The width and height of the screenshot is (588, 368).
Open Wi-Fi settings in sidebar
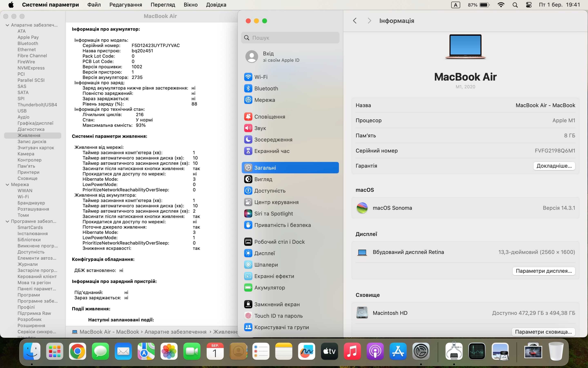click(x=290, y=77)
